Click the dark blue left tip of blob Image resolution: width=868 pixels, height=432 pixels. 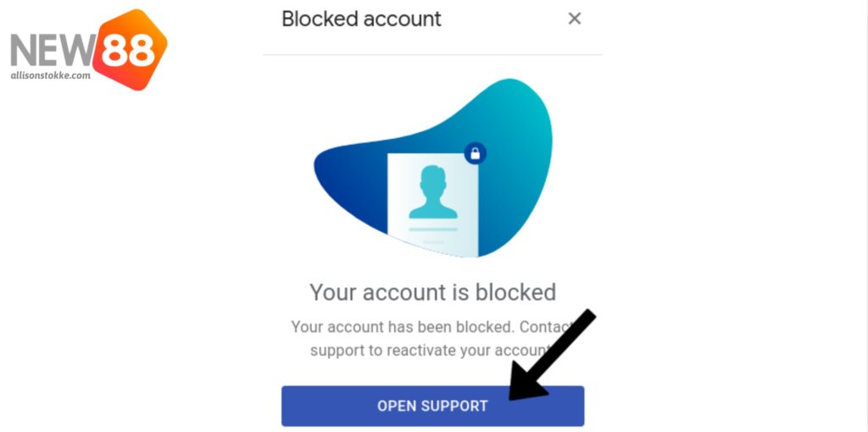coord(337,171)
